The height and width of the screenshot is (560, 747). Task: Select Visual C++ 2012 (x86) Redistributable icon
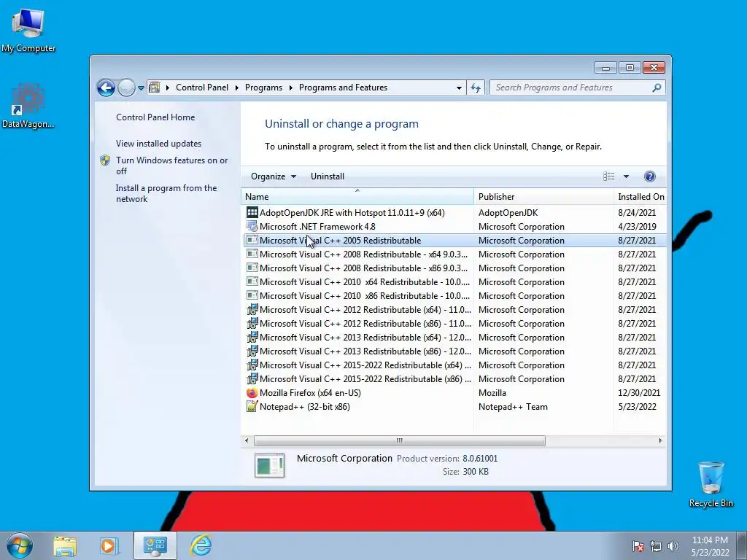(x=252, y=323)
